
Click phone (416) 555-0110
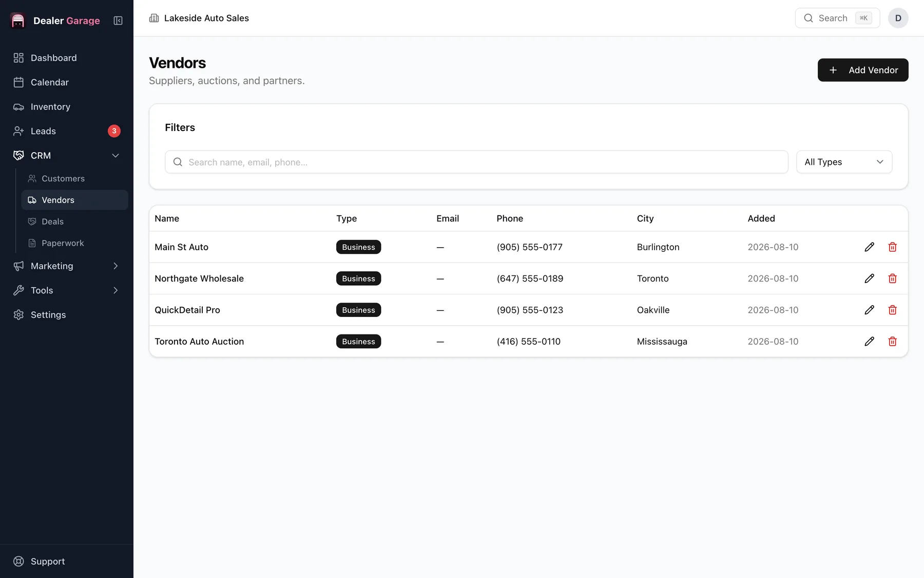[x=529, y=341]
